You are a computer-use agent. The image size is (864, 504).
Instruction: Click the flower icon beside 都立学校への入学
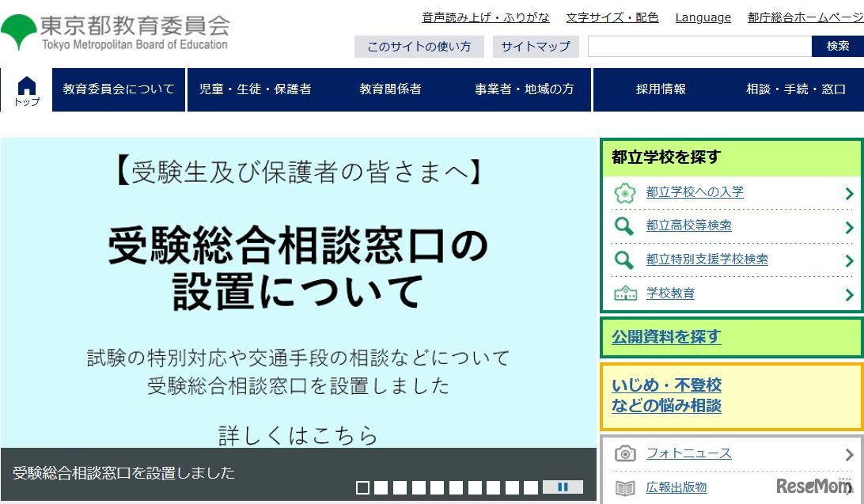click(x=625, y=193)
